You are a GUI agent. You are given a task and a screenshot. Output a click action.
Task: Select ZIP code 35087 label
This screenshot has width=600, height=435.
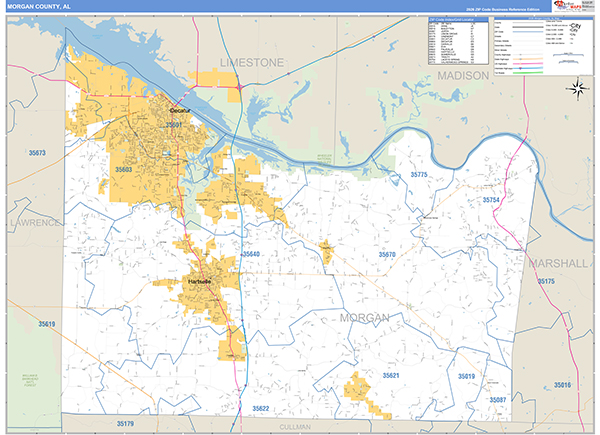click(x=498, y=400)
